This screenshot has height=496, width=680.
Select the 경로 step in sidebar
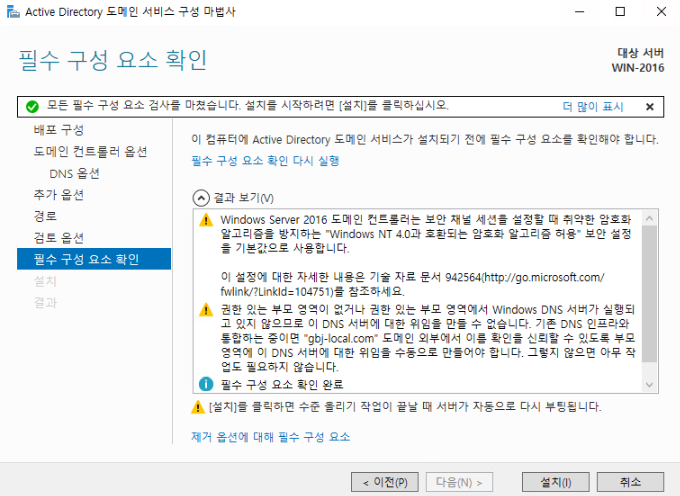[45, 216]
